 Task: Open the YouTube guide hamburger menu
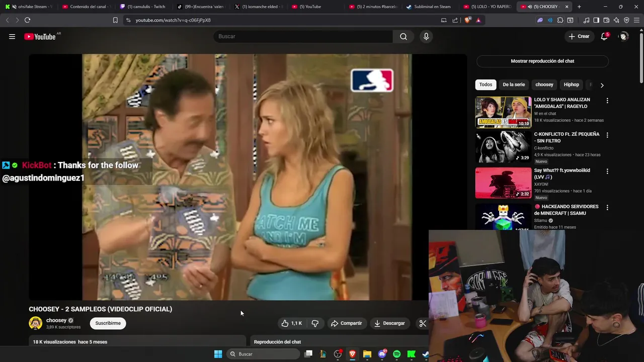tap(12, 36)
